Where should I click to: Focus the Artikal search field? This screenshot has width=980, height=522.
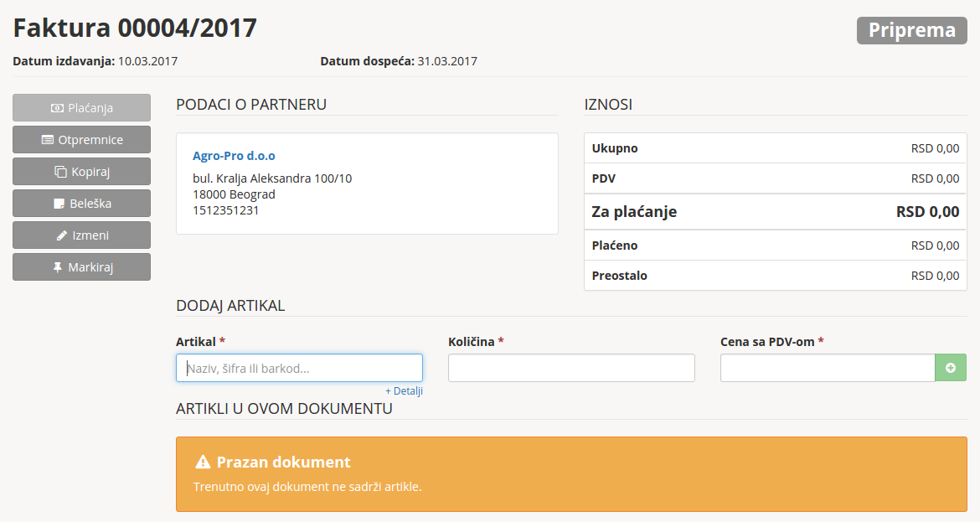(299, 368)
